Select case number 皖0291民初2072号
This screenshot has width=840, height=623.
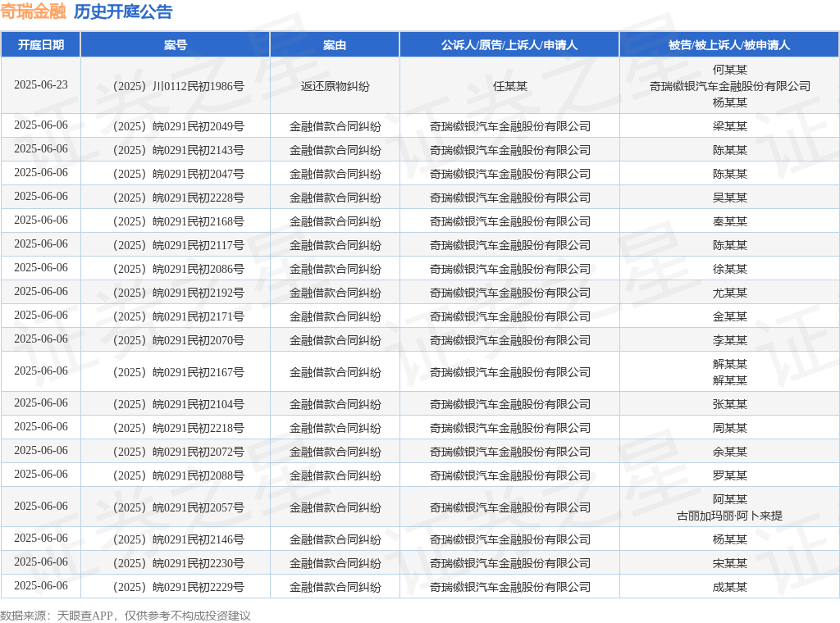coord(178,452)
